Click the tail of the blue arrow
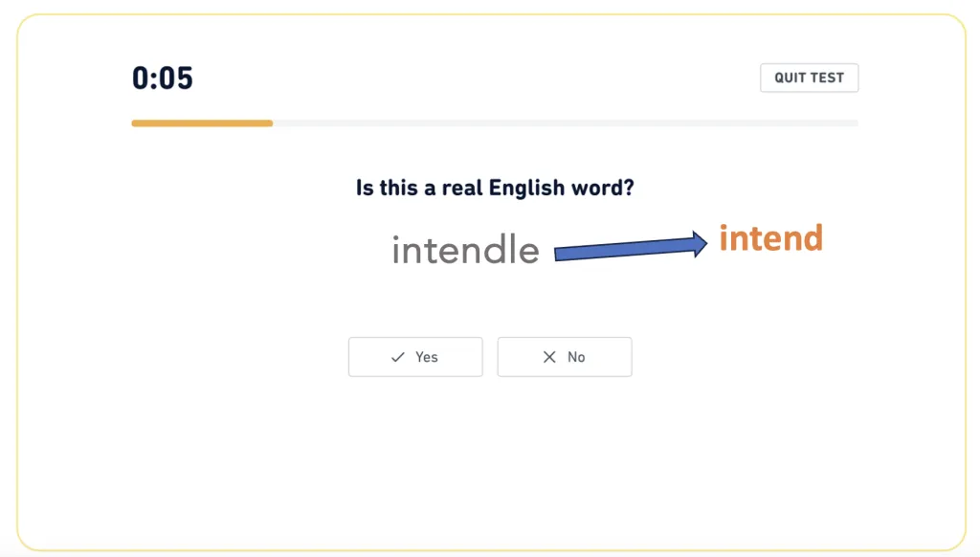 click(560, 254)
